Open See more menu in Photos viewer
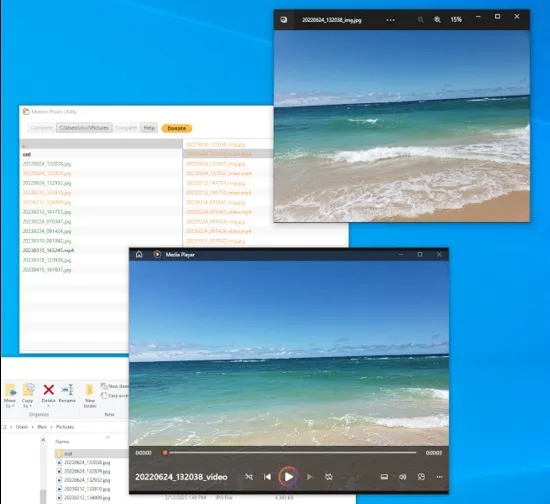 coord(390,20)
